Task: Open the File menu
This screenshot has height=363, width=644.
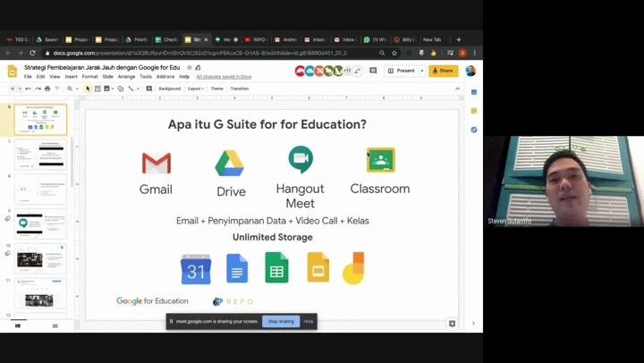Action: [x=28, y=77]
